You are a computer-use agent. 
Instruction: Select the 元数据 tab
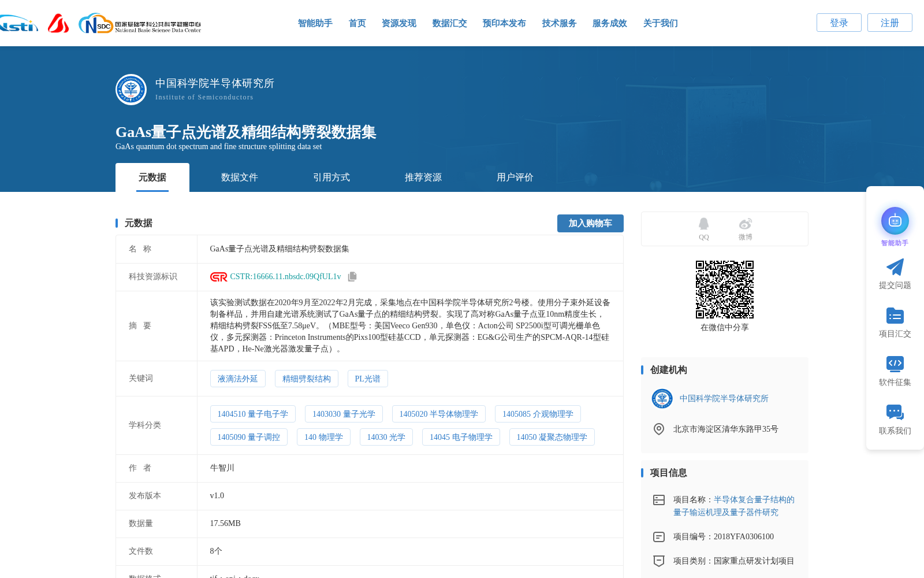coord(152,177)
